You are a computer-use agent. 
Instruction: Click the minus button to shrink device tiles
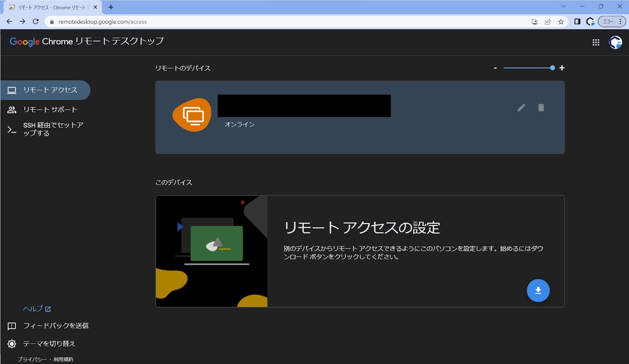click(x=495, y=68)
